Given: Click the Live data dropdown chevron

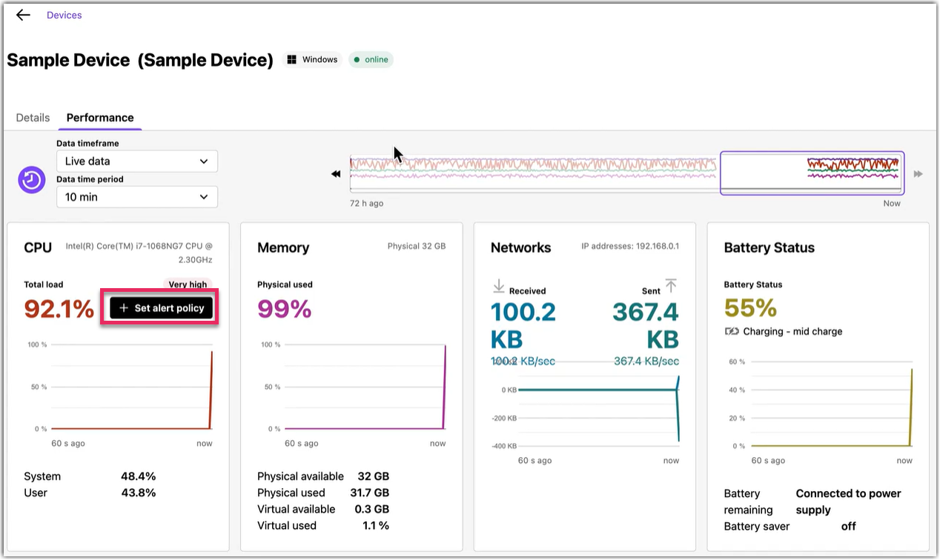Looking at the screenshot, I should [x=204, y=161].
